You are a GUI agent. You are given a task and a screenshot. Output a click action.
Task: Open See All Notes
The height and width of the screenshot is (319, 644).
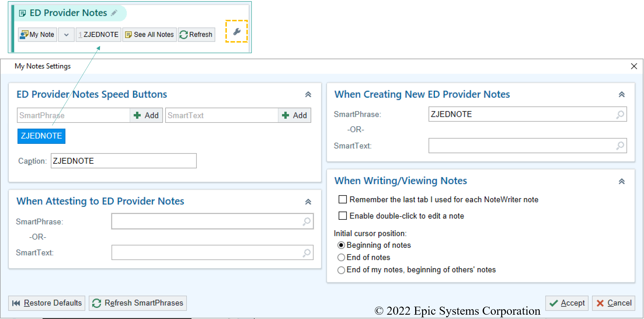coord(149,35)
